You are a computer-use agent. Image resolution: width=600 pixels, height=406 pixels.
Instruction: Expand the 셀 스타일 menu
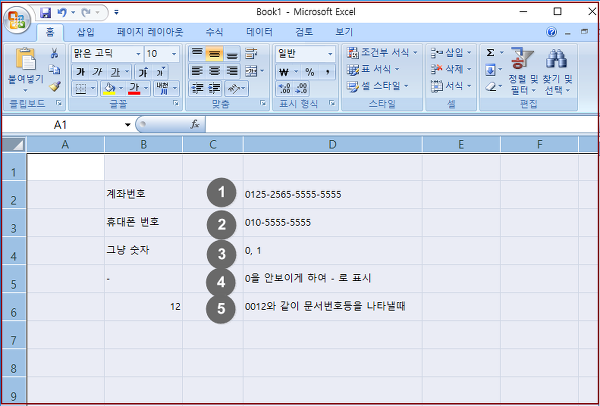(378, 86)
